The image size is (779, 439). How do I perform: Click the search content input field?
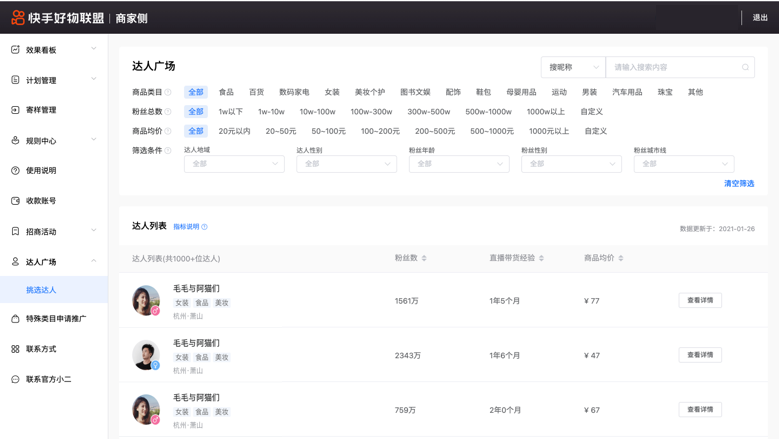tap(675, 68)
